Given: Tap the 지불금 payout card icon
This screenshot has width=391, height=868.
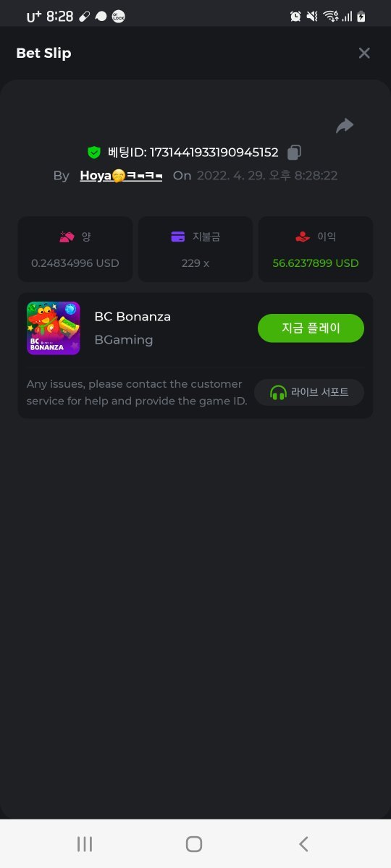Looking at the screenshot, I should 178,237.
